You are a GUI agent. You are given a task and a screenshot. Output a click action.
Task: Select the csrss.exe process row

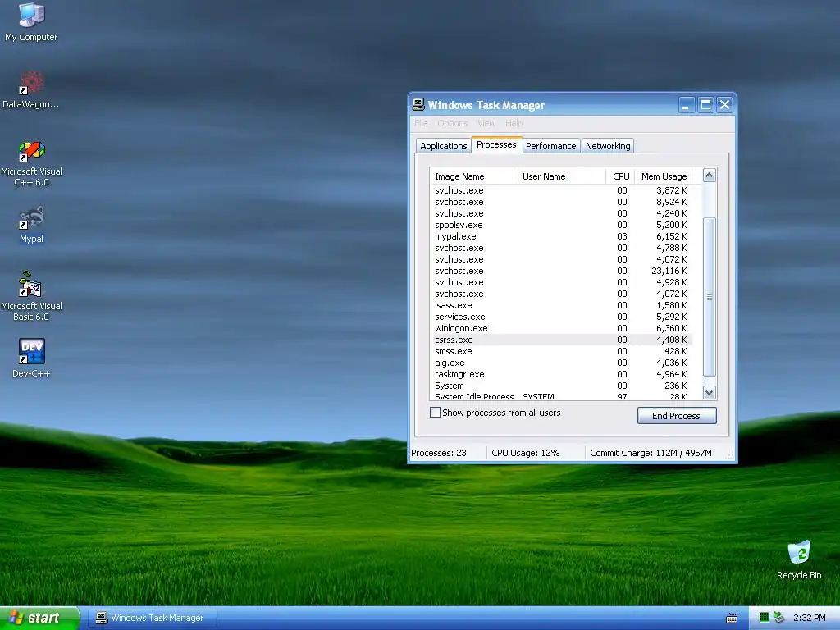coord(561,340)
